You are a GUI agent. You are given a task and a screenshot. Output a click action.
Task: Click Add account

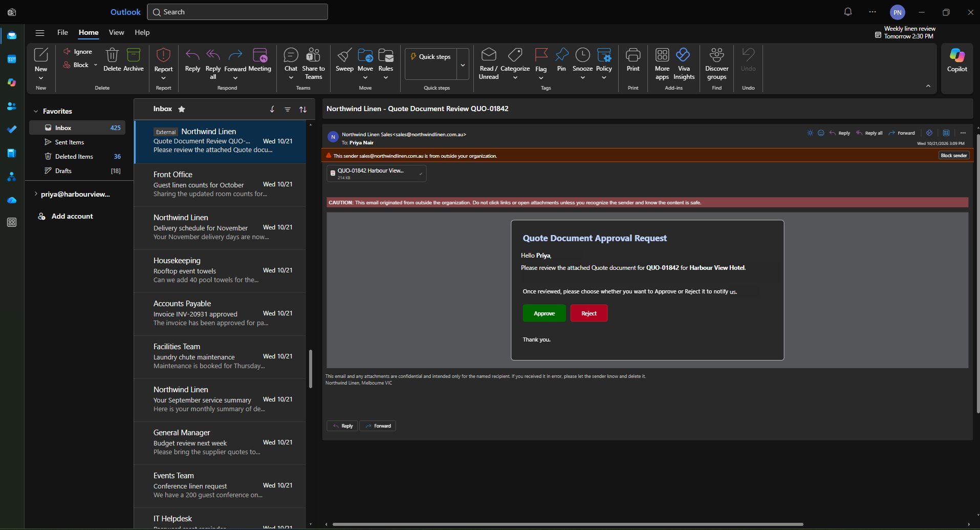[x=65, y=216]
